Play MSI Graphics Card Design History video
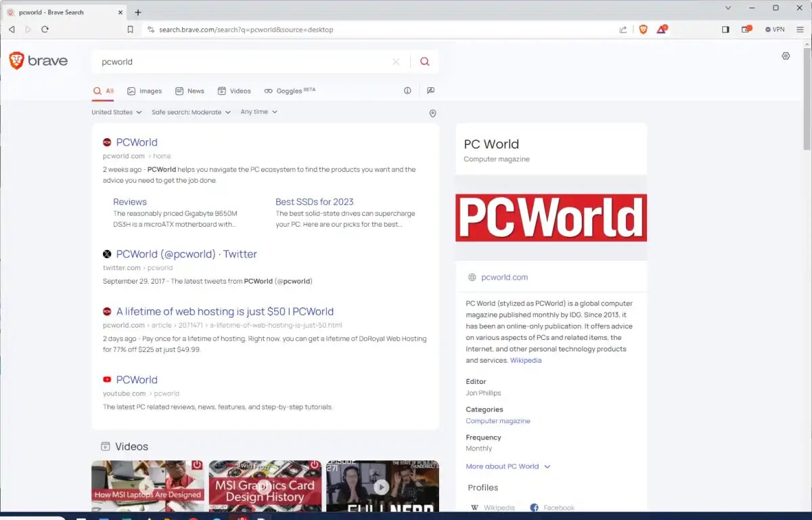 click(x=265, y=486)
